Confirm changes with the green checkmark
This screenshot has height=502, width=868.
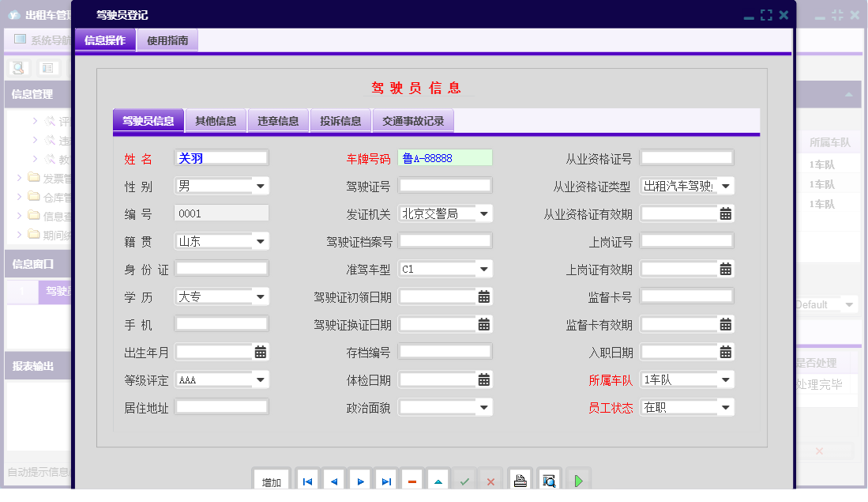pyautogui.click(x=464, y=479)
